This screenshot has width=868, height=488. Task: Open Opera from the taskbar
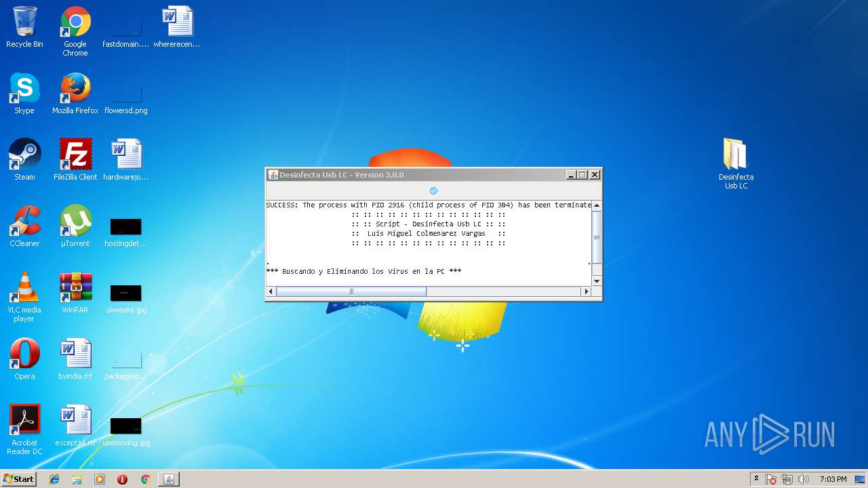(x=122, y=479)
